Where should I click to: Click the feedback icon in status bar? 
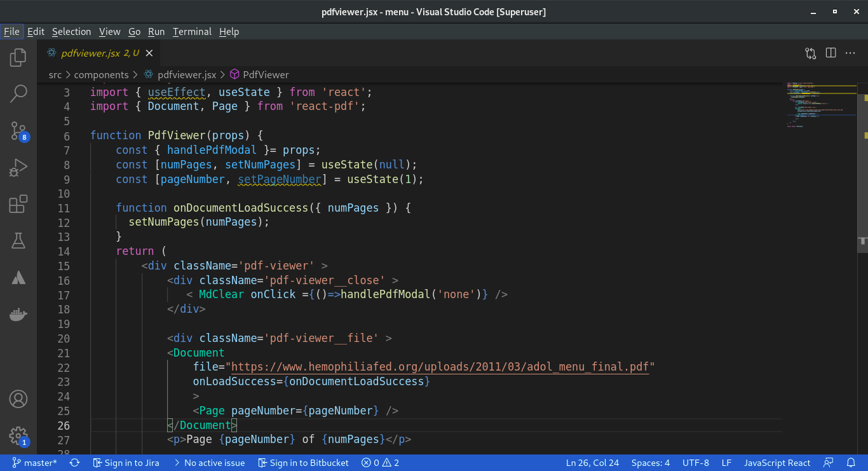pyautogui.click(x=829, y=463)
